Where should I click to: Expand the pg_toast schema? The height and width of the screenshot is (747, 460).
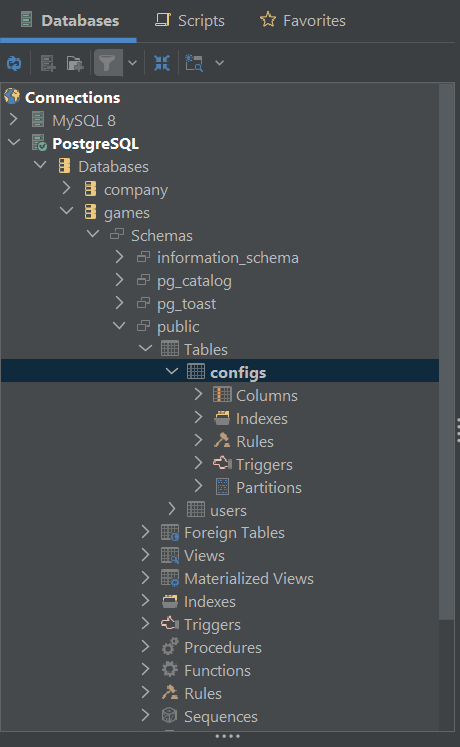click(120, 303)
